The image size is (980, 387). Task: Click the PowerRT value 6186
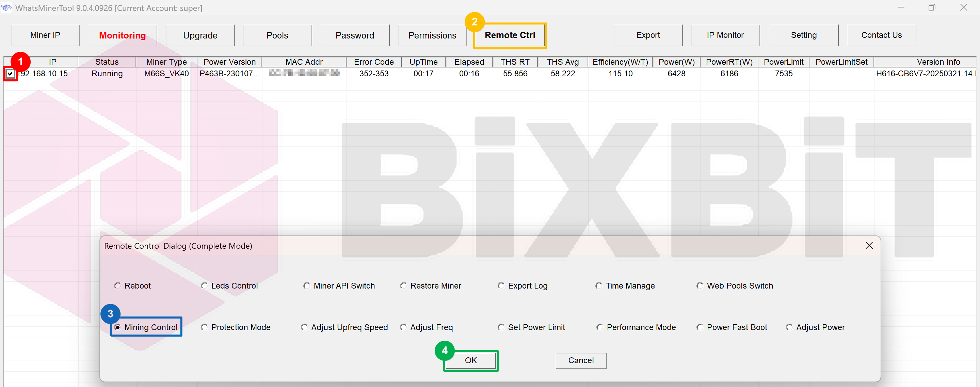point(729,74)
